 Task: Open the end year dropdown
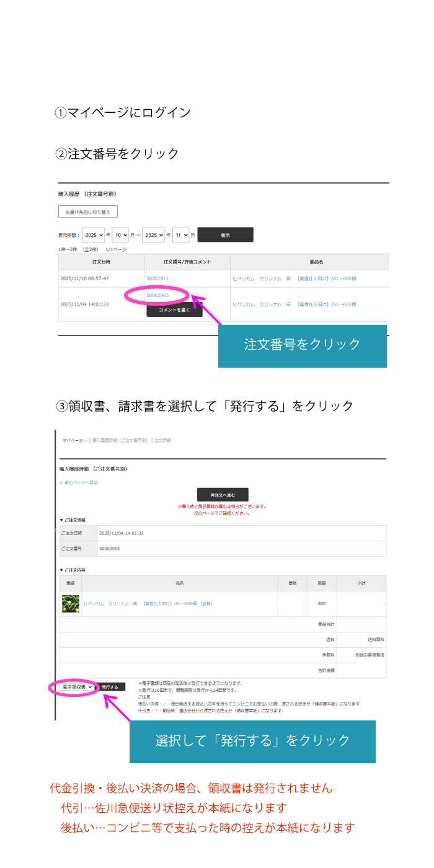[x=153, y=236]
